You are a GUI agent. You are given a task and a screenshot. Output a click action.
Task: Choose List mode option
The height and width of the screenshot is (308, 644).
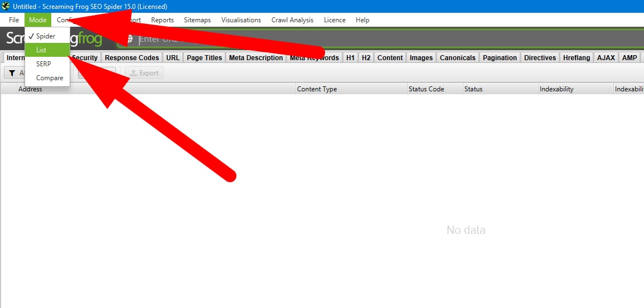pos(47,50)
